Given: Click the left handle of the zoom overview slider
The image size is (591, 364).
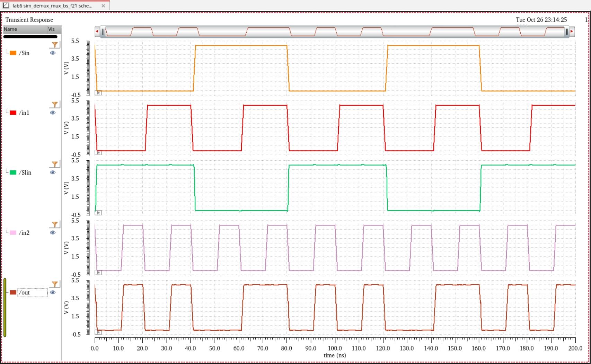Looking at the screenshot, I should 103,32.
